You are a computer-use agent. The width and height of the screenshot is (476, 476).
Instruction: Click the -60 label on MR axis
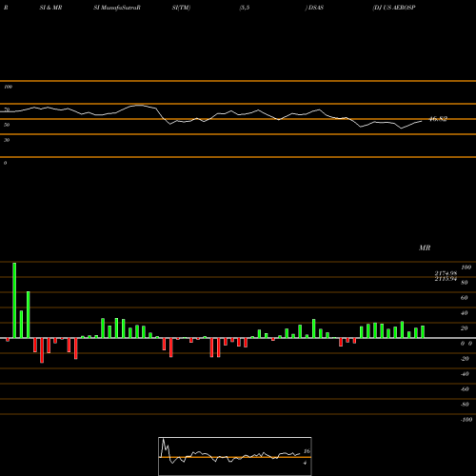click(x=465, y=389)
